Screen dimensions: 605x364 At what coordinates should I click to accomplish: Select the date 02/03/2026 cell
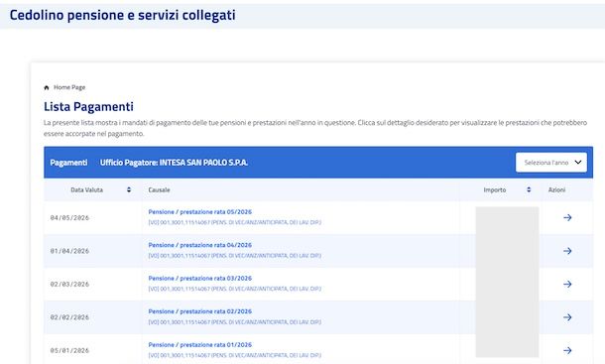pos(69,285)
